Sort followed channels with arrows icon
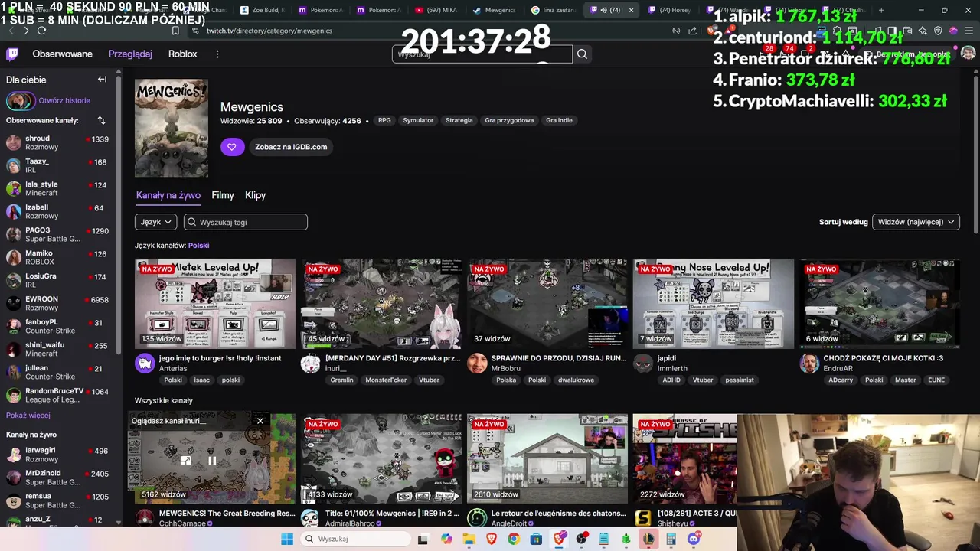980x551 pixels. pos(102,120)
